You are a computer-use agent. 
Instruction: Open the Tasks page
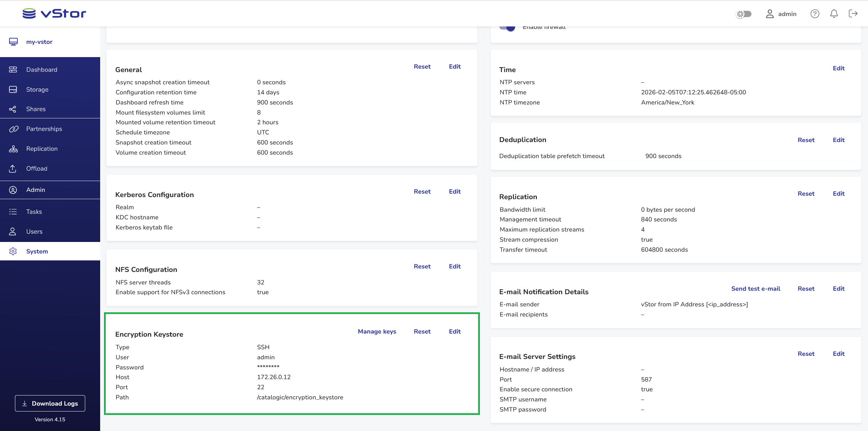tap(34, 212)
